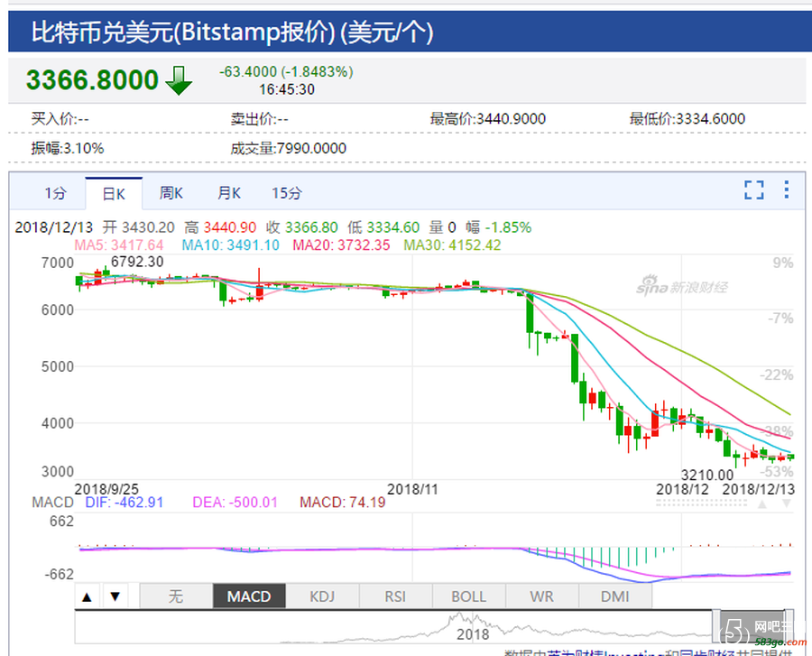Show the WR indicator
Image resolution: width=812 pixels, height=656 pixels.
(541, 596)
